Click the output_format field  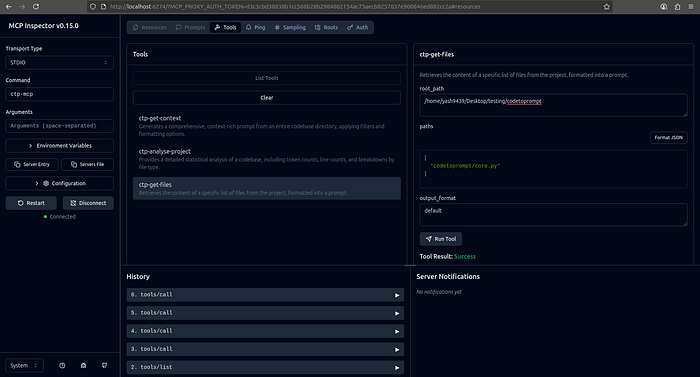(x=553, y=214)
